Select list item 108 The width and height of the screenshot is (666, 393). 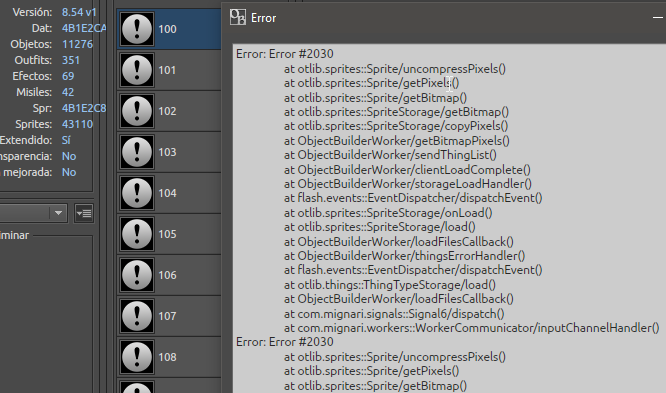[169, 357]
